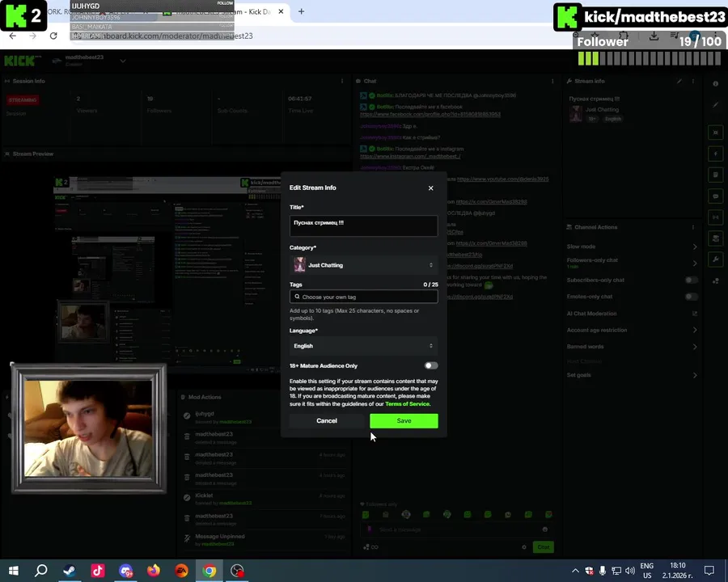Viewport: 728px width, 582px height.
Task: Click the lightning bolt sidebar icon
Action: [716, 154]
